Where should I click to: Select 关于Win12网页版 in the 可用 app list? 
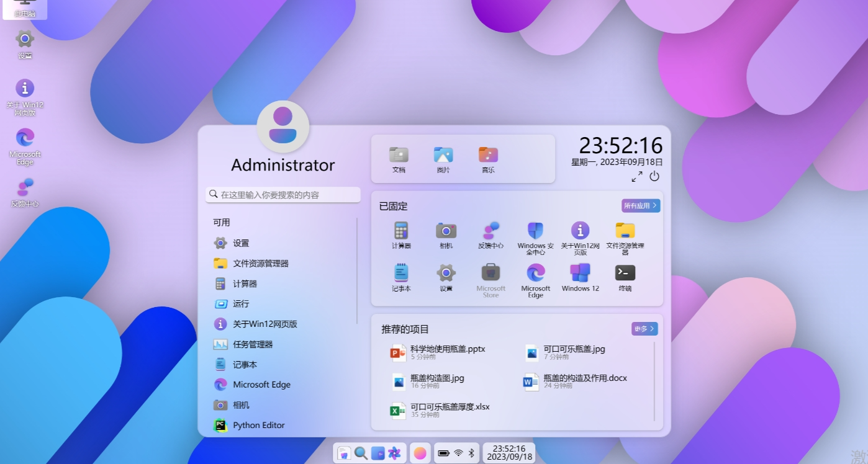(283, 324)
